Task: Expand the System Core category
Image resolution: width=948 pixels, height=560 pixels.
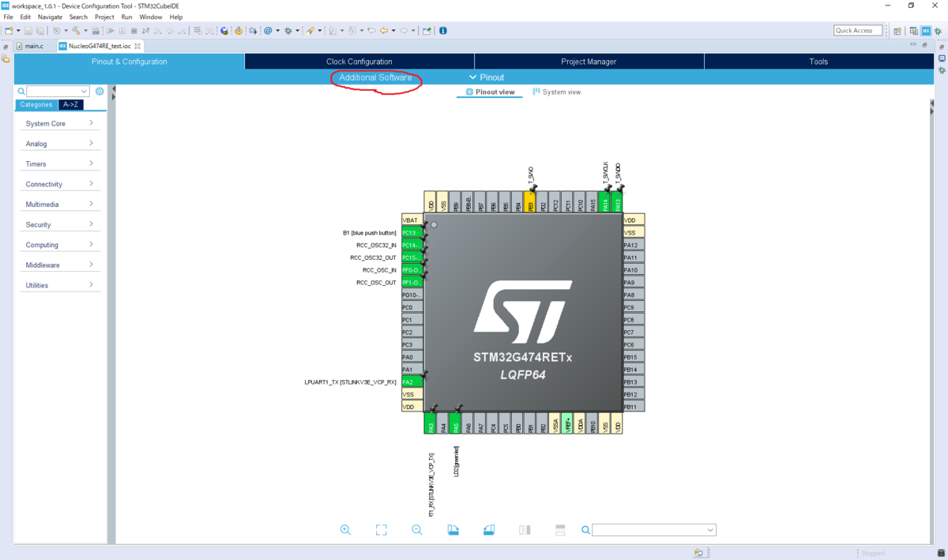Action: coord(59,123)
